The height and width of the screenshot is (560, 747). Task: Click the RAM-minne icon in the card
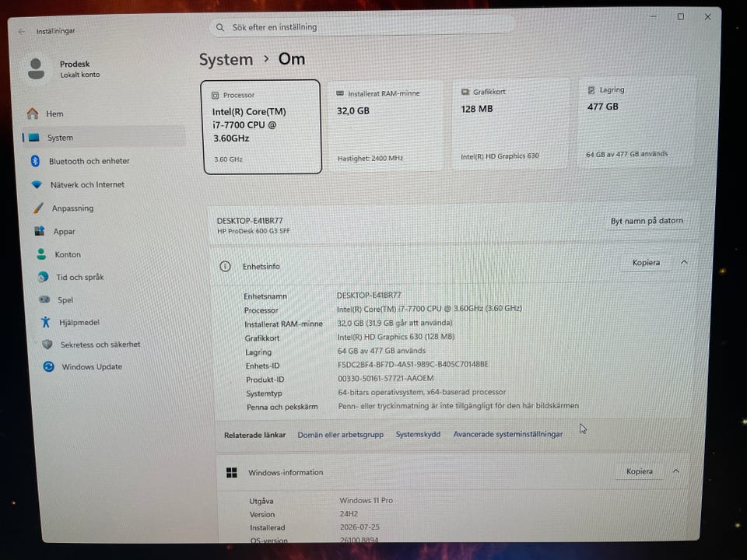click(x=340, y=93)
